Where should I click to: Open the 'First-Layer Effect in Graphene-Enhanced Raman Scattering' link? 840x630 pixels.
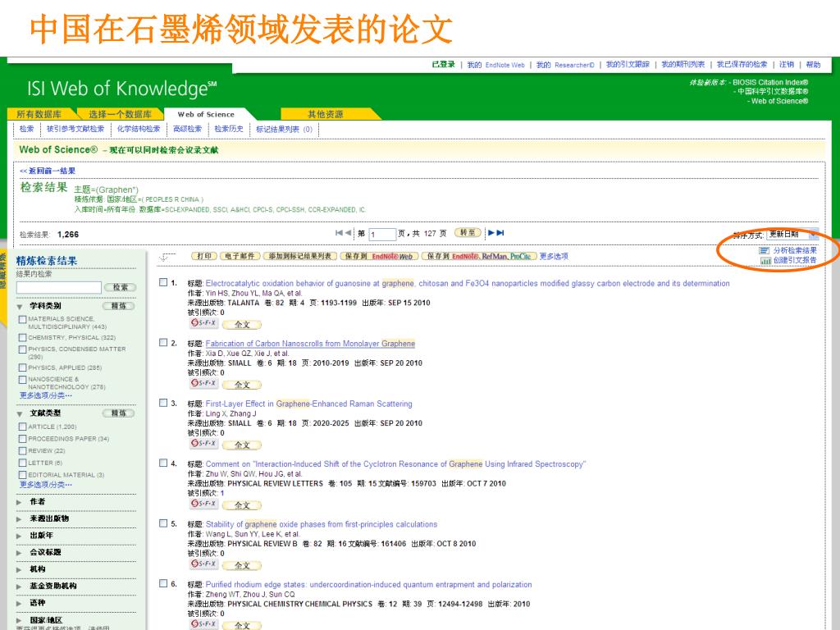tap(309, 404)
